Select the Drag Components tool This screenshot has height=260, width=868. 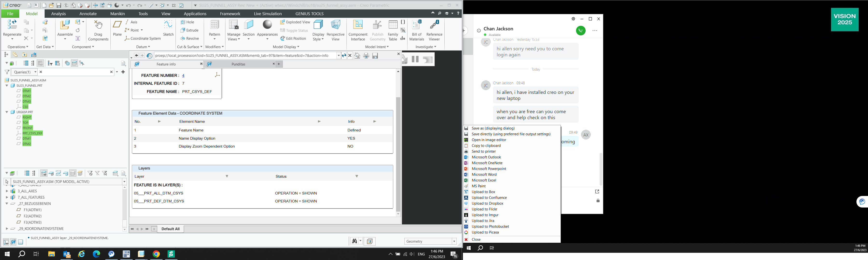coord(98,30)
